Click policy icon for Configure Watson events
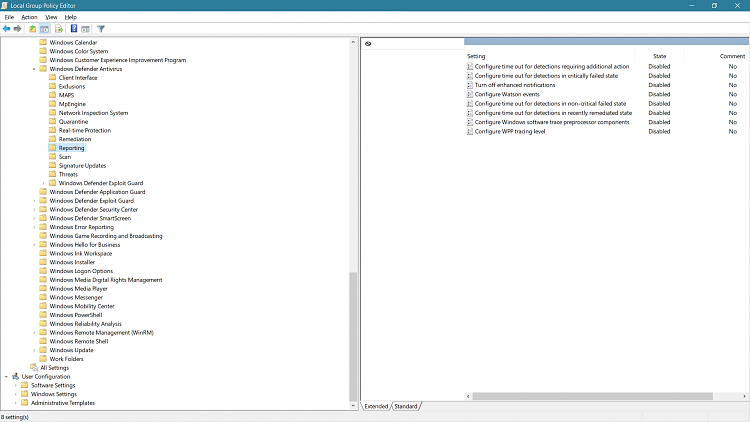 470,94
